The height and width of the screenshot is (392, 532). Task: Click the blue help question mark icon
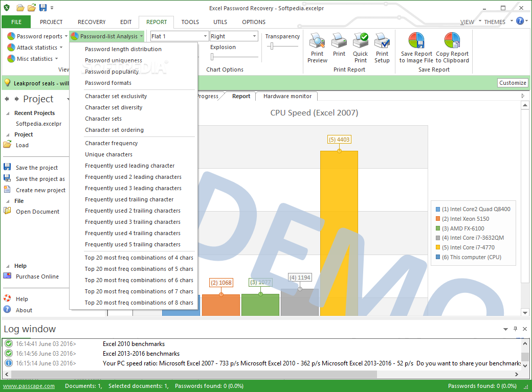(520, 21)
